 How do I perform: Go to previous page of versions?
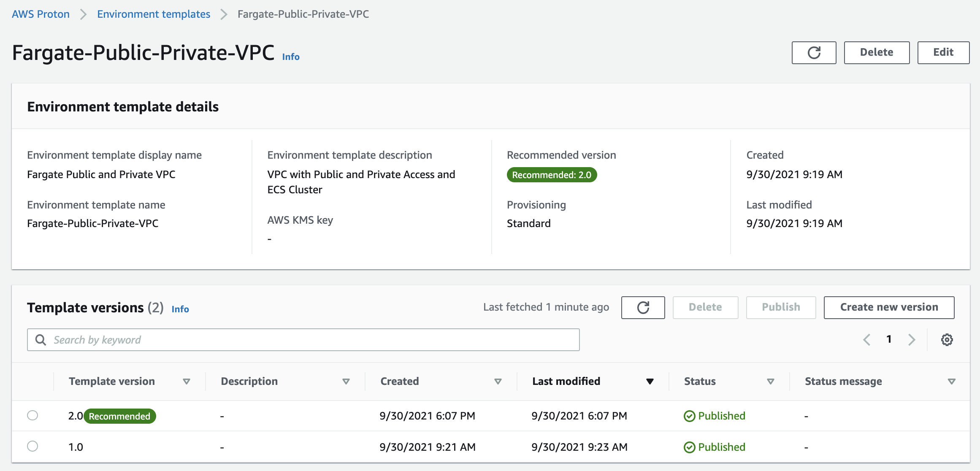(x=867, y=340)
